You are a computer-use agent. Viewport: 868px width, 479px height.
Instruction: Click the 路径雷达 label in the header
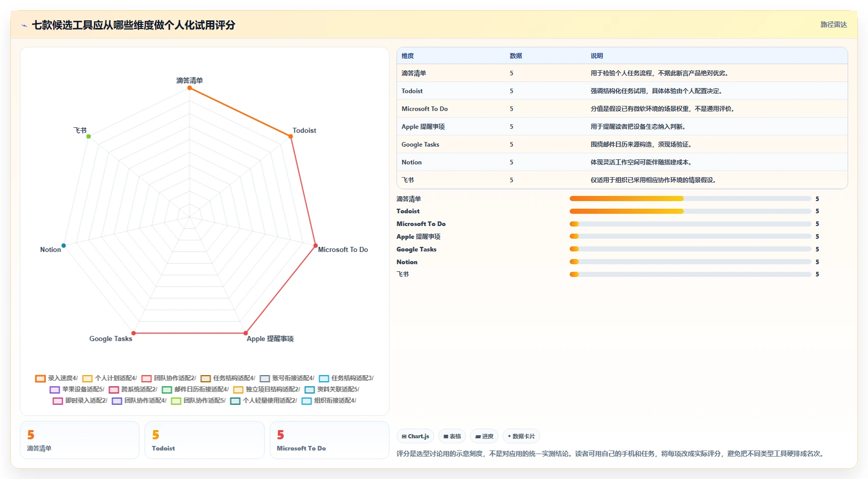(833, 24)
